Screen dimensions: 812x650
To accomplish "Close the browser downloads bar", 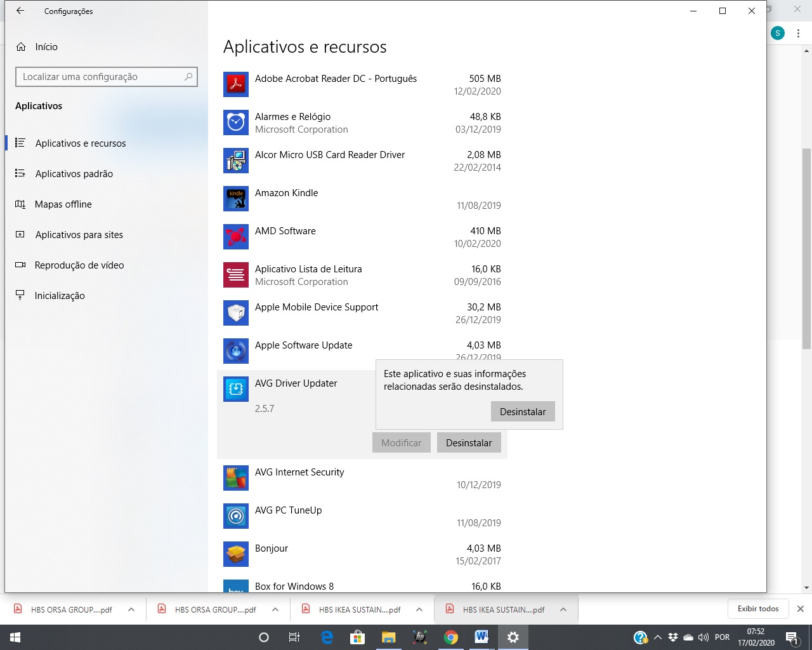I will 800,609.
